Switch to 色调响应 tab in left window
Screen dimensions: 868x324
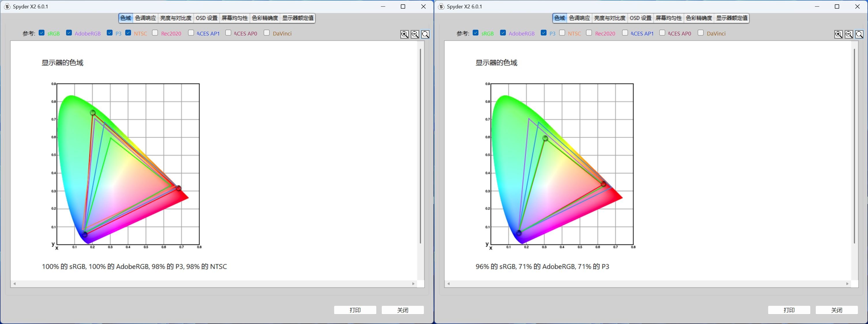[145, 18]
